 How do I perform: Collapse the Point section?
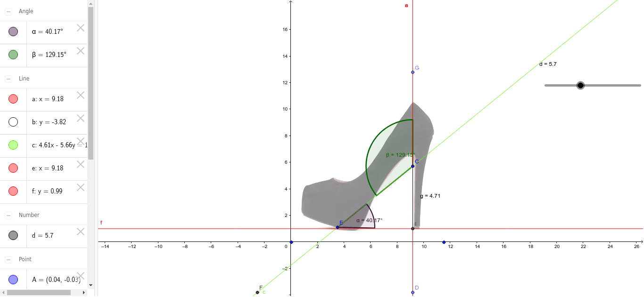[x=8, y=259]
